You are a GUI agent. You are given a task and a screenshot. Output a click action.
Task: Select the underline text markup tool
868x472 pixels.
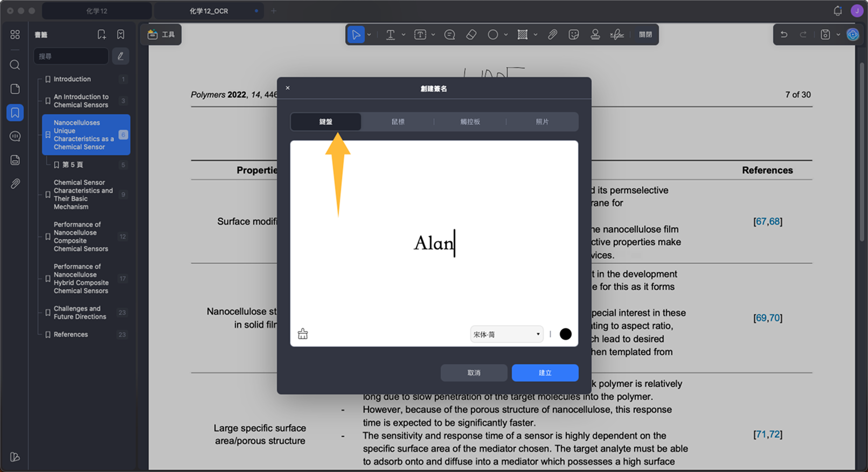[x=391, y=34]
